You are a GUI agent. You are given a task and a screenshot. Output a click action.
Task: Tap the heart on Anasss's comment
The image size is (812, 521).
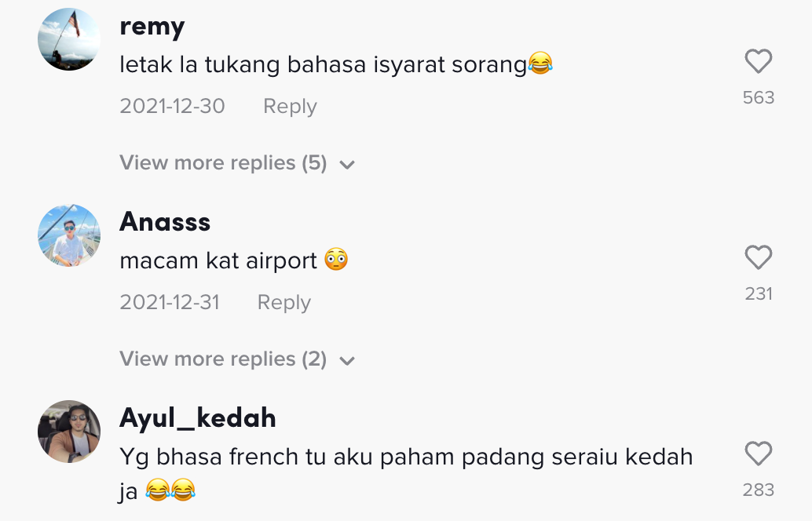point(758,258)
